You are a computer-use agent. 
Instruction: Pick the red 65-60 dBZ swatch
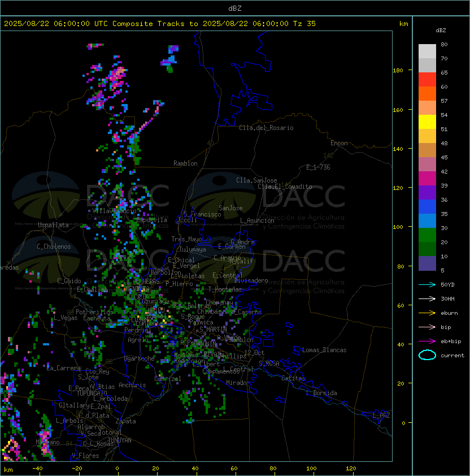pos(427,80)
